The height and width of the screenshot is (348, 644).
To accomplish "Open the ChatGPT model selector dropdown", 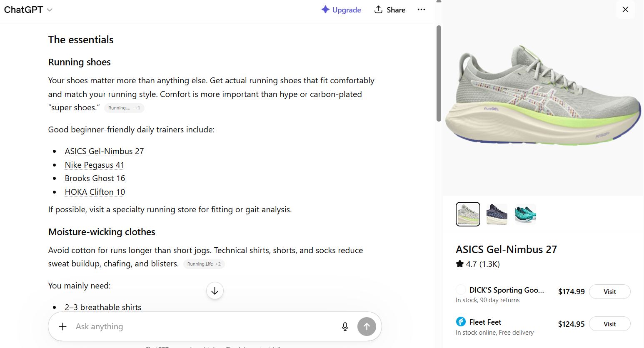I will [x=28, y=10].
